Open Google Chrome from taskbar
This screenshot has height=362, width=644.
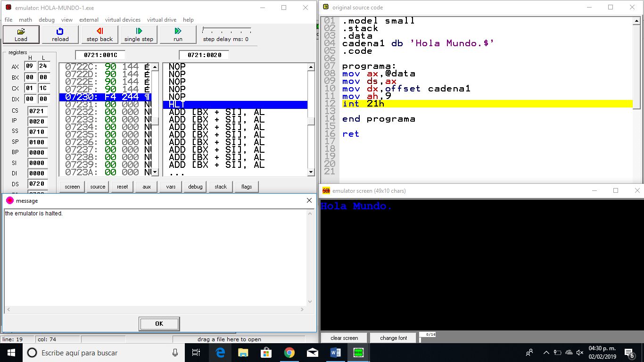[x=289, y=353]
